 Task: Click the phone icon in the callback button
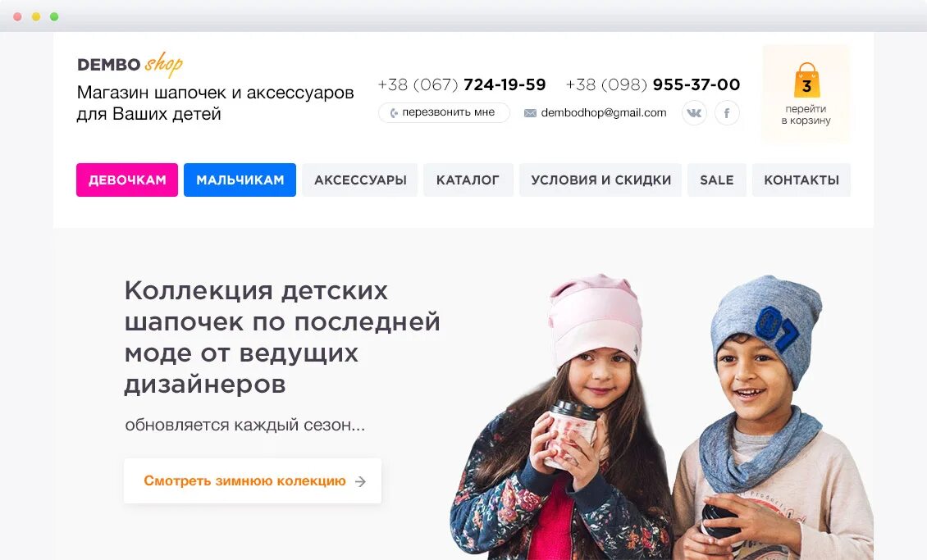[394, 113]
